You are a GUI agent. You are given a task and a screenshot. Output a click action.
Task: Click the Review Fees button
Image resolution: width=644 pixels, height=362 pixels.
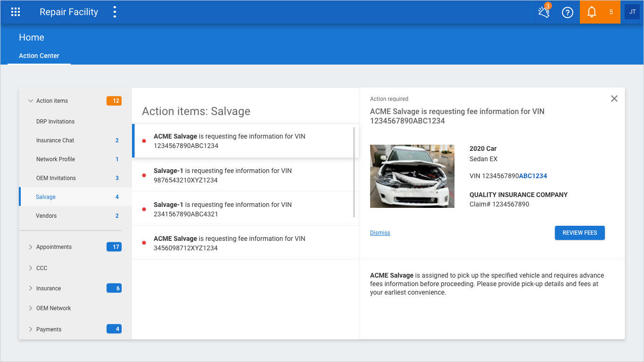579,233
